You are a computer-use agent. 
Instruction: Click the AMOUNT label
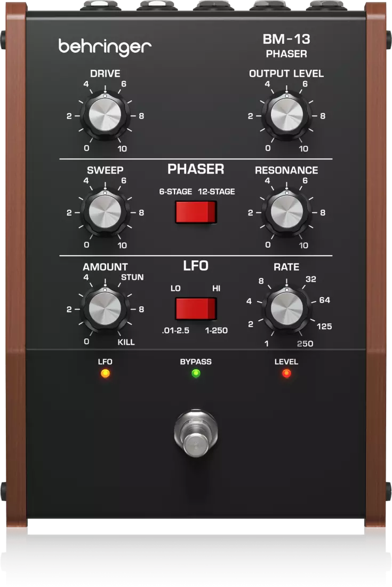pos(105,267)
